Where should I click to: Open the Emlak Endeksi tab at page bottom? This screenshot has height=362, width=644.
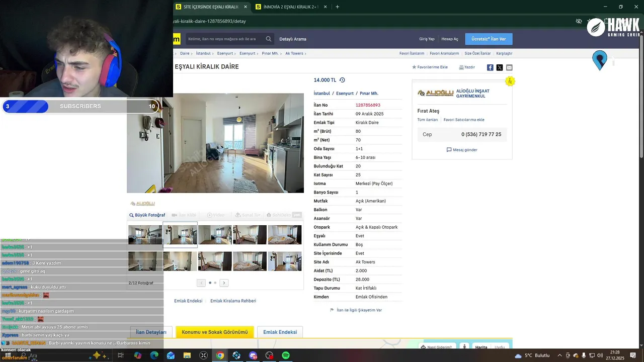coord(280,332)
